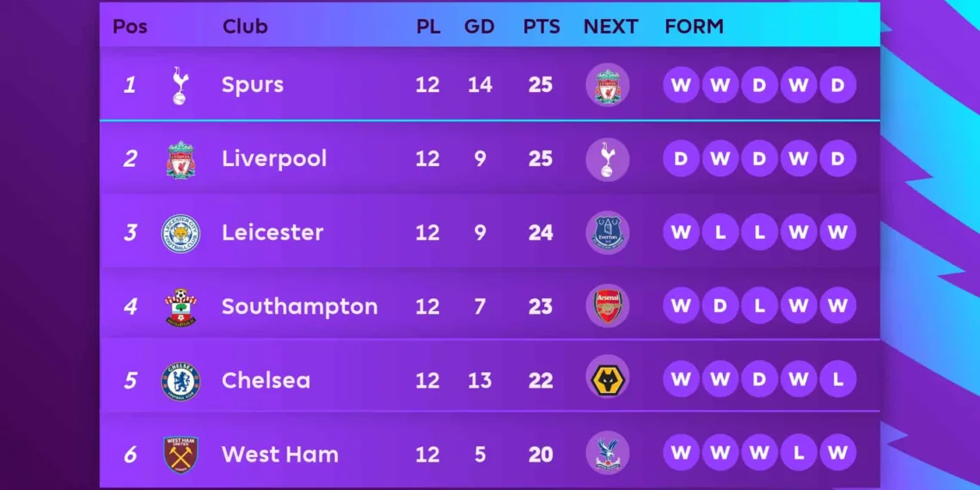Click the West Ham club crest
This screenshot has height=490, width=980.
pos(181,455)
